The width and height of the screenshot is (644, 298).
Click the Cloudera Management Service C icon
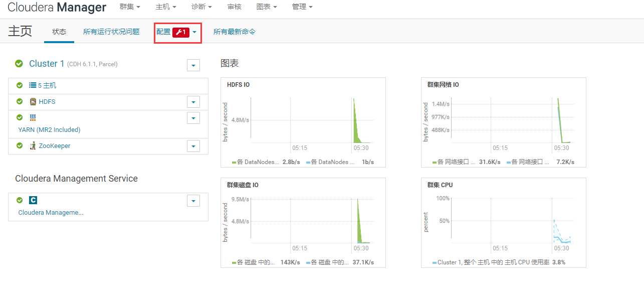33,200
